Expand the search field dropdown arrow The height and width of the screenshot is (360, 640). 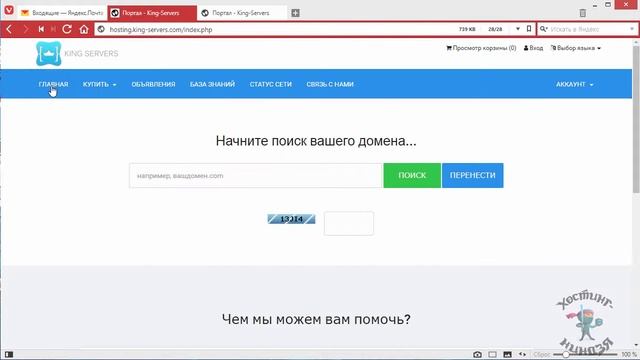point(632,29)
